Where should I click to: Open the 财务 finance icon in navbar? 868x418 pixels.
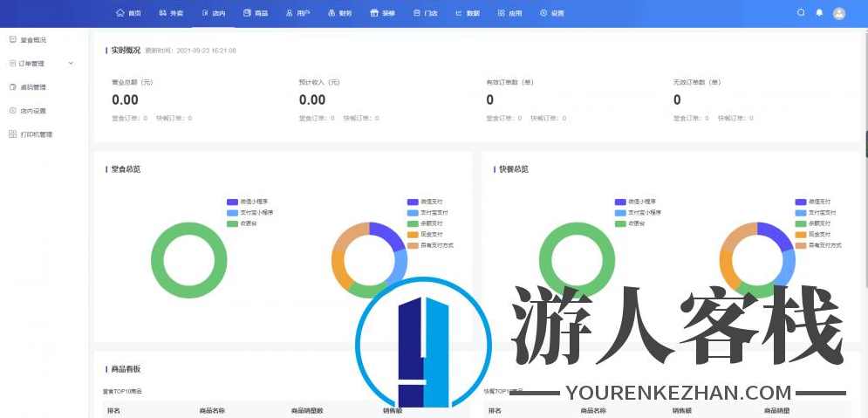coord(331,13)
